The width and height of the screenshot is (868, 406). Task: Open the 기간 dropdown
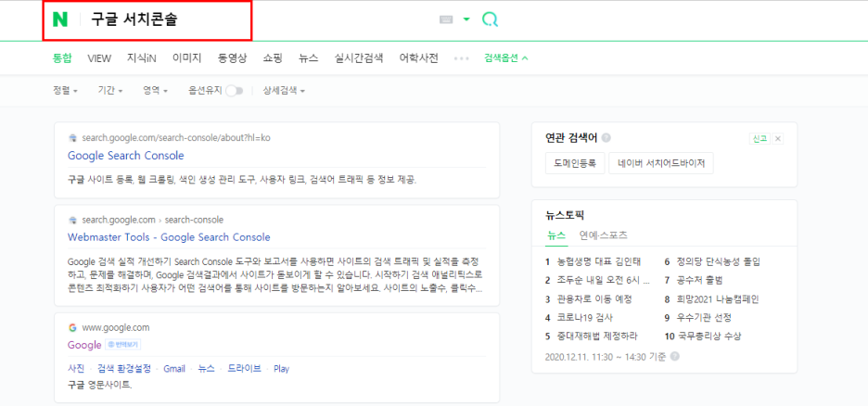[x=110, y=91]
